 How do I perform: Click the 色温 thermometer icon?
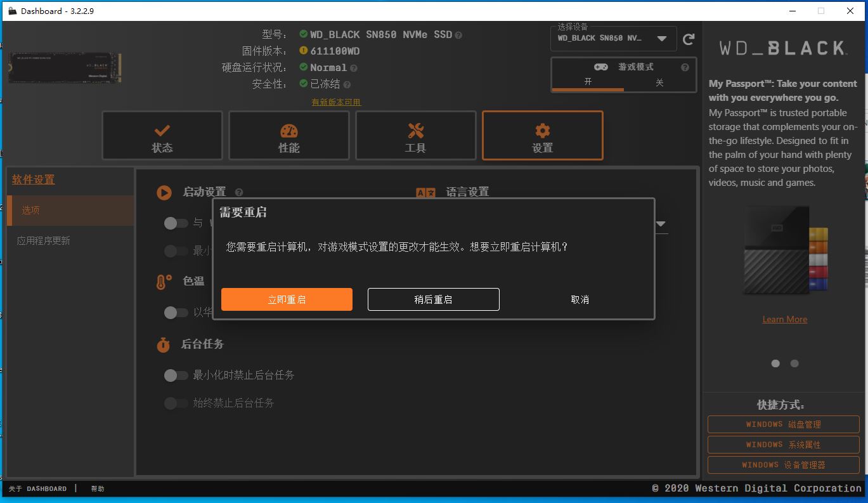click(x=162, y=280)
